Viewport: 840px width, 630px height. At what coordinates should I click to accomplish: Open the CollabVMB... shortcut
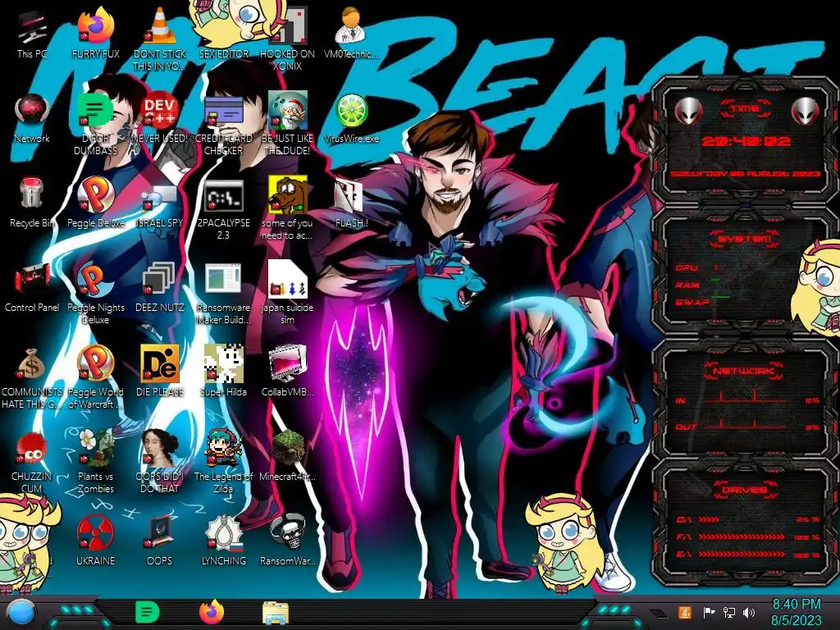[x=288, y=372]
